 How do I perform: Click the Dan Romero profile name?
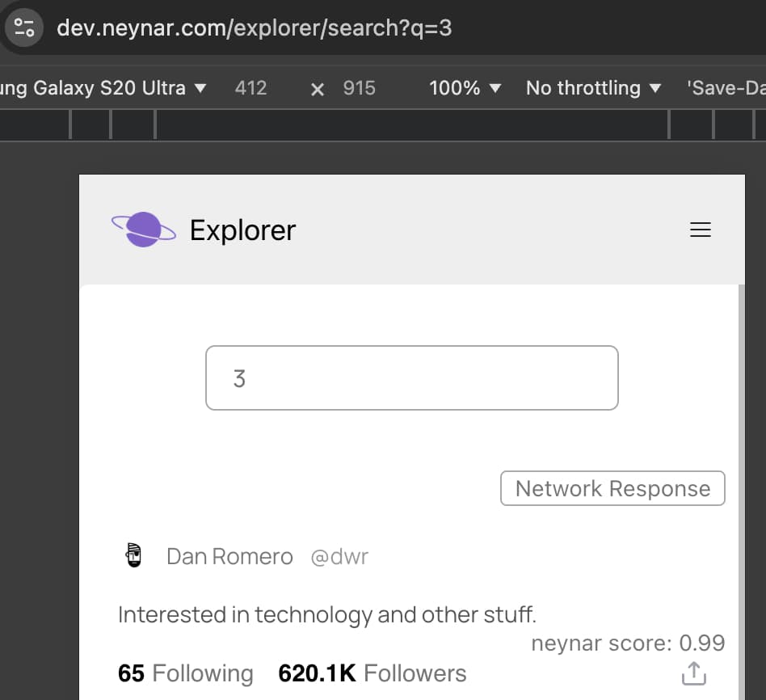[x=229, y=556]
